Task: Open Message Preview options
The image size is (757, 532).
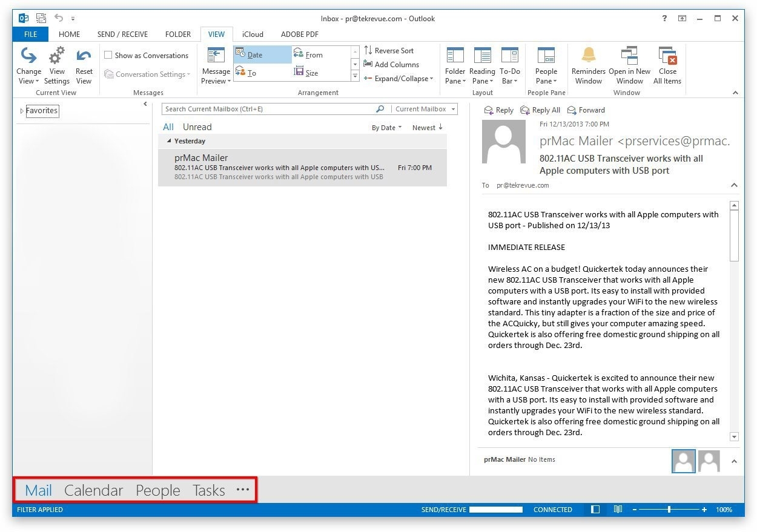Action: tap(216, 66)
